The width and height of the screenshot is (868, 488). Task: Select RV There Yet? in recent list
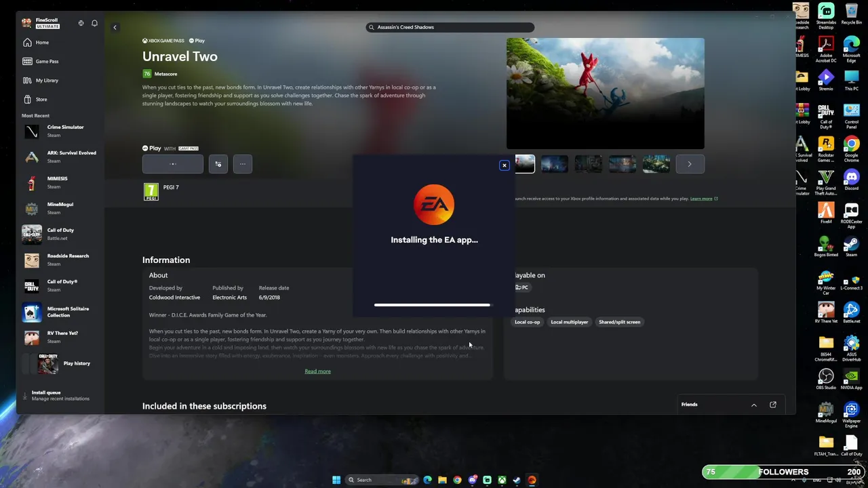[x=60, y=337]
